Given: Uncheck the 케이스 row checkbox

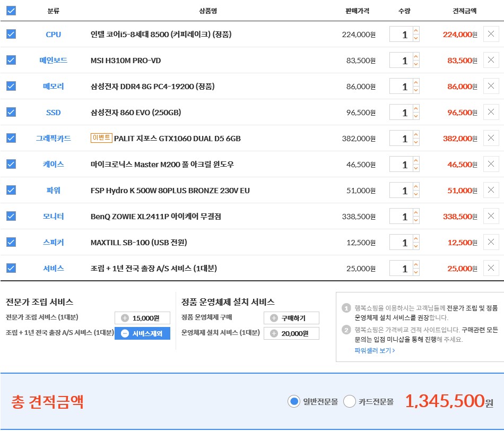Looking at the screenshot, I should point(11,164).
